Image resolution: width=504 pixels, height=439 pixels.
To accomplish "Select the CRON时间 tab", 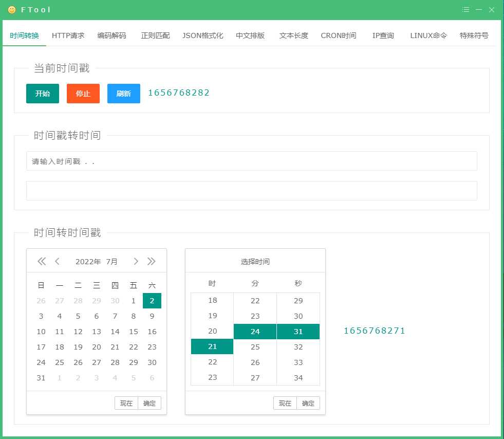I will 338,35.
